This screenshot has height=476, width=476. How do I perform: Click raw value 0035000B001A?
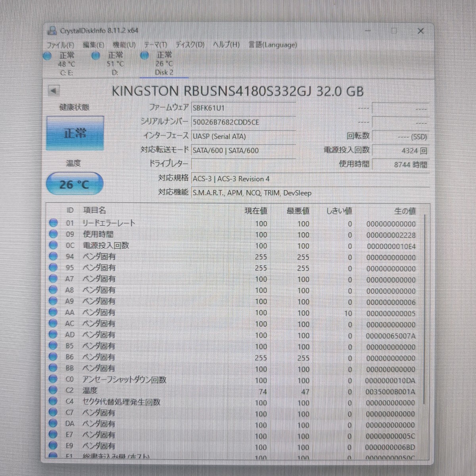pyautogui.click(x=391, y=392)
